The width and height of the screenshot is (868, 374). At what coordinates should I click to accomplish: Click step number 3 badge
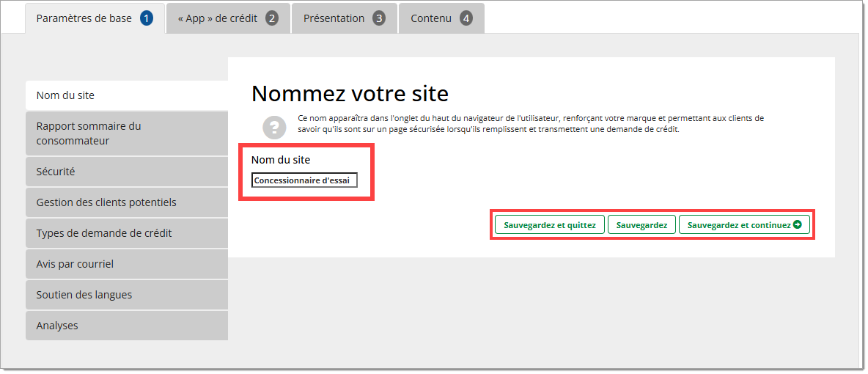click(378, 18)
